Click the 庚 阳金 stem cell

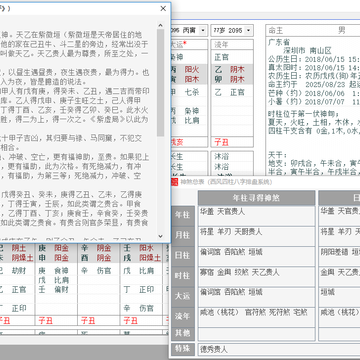(53, 248)
